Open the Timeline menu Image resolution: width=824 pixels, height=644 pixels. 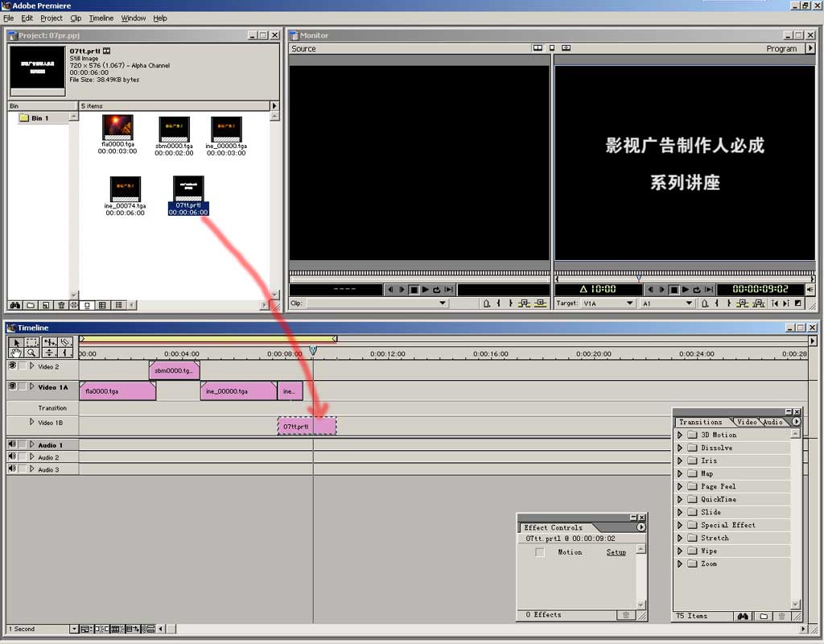[x=101, y=18]
